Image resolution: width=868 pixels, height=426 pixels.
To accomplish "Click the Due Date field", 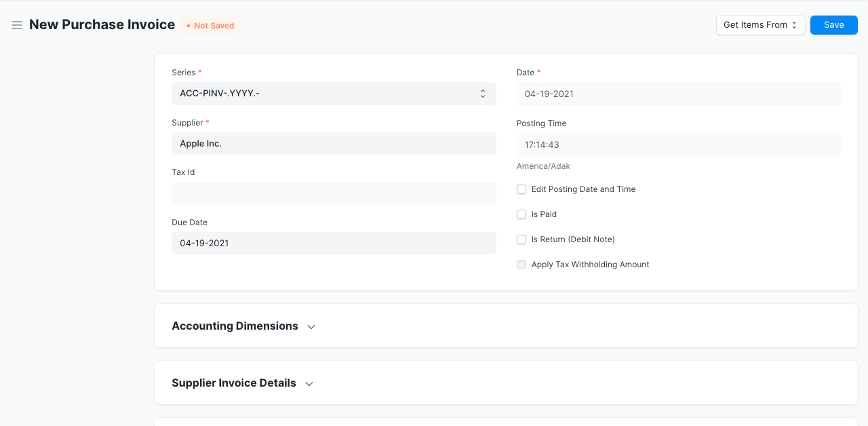I will click(334, 243).
